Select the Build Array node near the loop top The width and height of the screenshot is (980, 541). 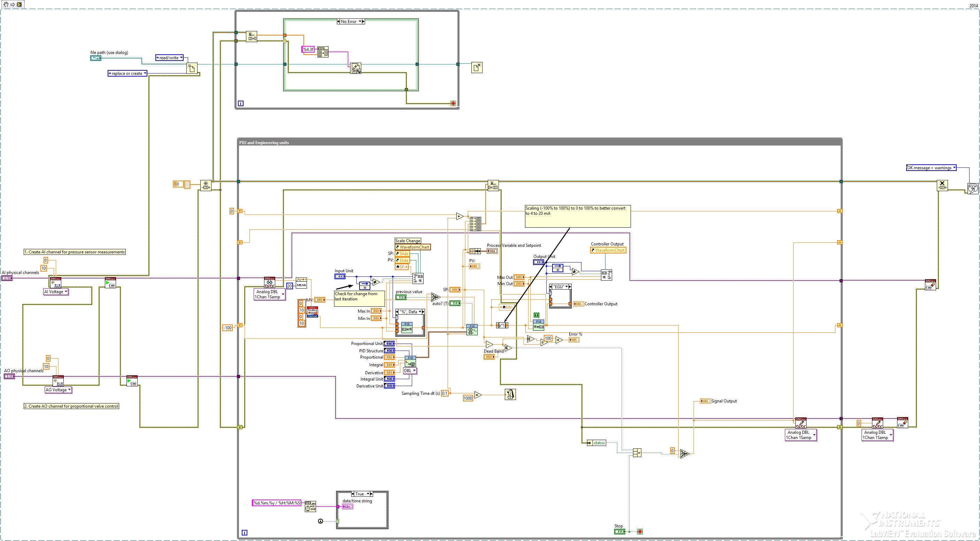pos(475,224)
